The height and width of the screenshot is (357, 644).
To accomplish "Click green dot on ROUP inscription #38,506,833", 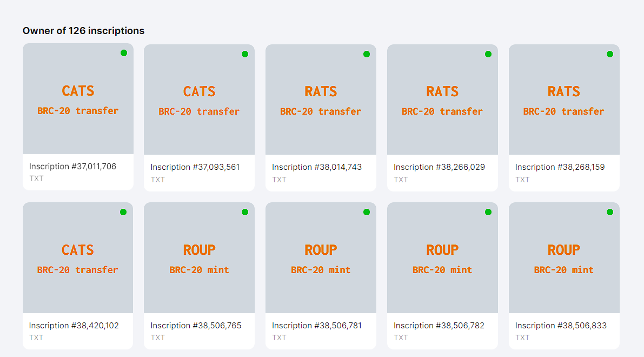I will click(609, 212).
